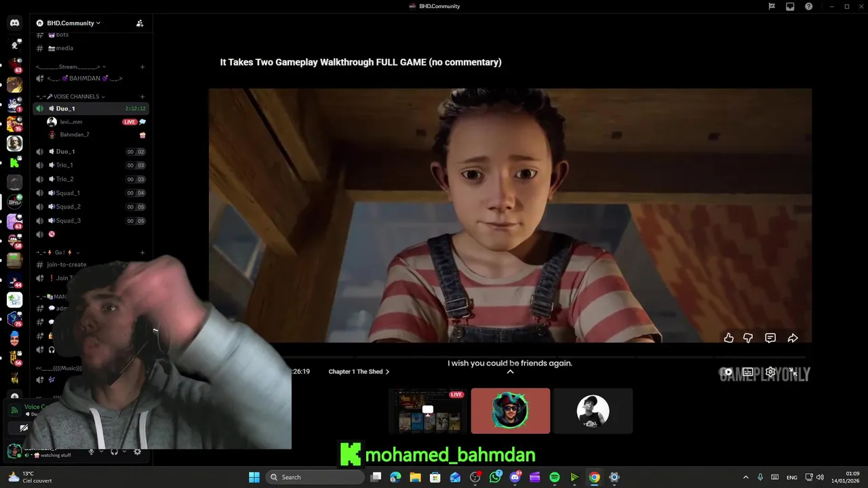Click user levi...mm in voice channel
Screen dimensions: 868x488
click(x=71, y=122)
